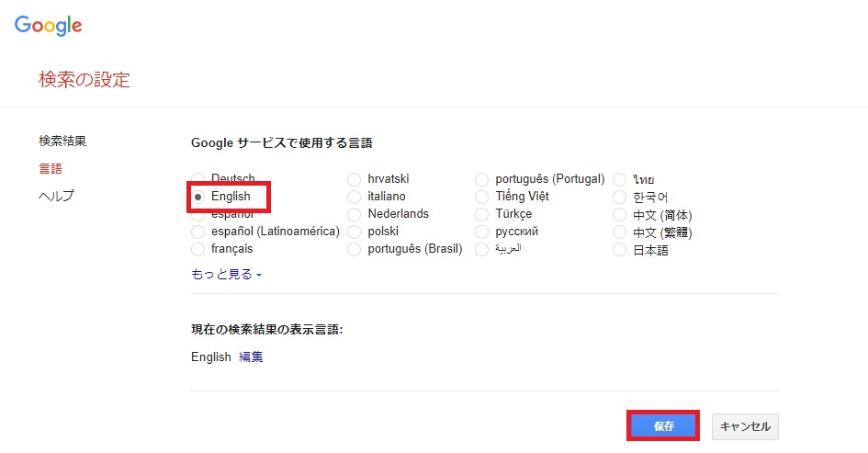
Task: Select Arabic (العربية) radio button
Action: [482, 249]
